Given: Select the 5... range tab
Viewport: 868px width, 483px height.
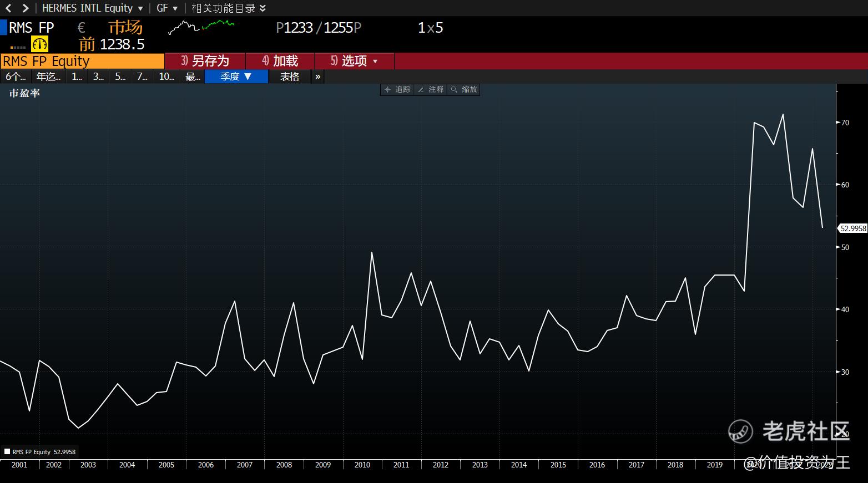Looking at the screenshot, I should (x=120, y=77).
